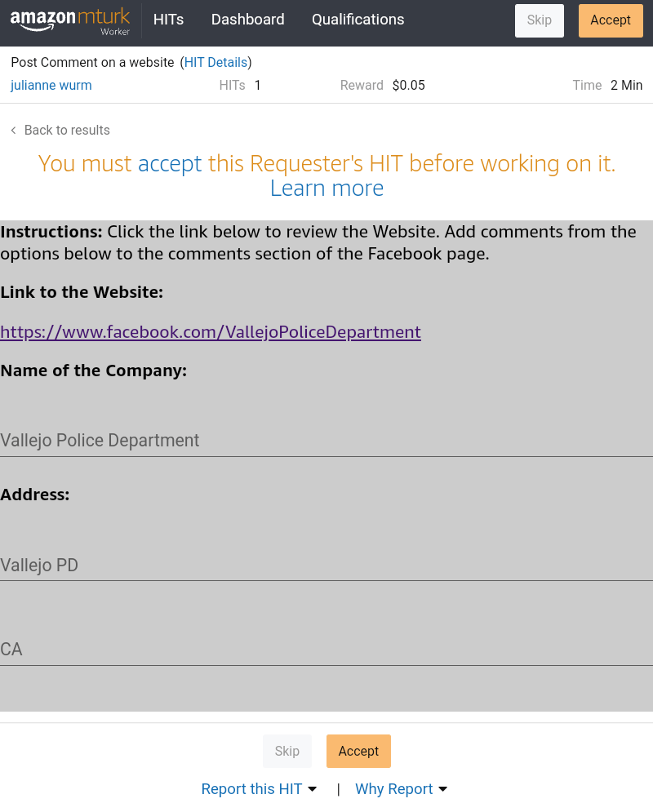The height and width of the screenshot is (812, 653).
Task: Click the accept link in the warning message
Action: (170, 164)
